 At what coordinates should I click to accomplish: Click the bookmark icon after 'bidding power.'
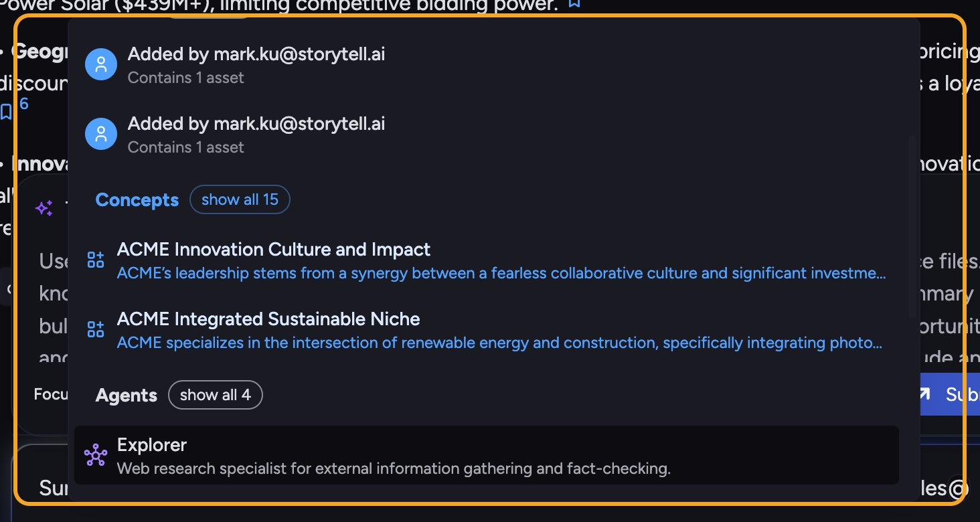click(x=574, y=3)
